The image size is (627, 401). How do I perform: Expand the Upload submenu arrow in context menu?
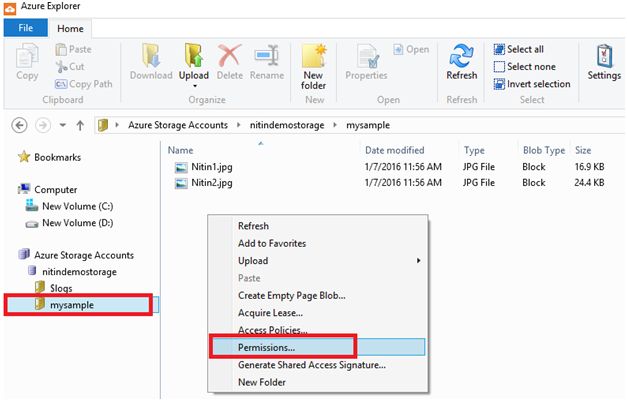point(418,261)
